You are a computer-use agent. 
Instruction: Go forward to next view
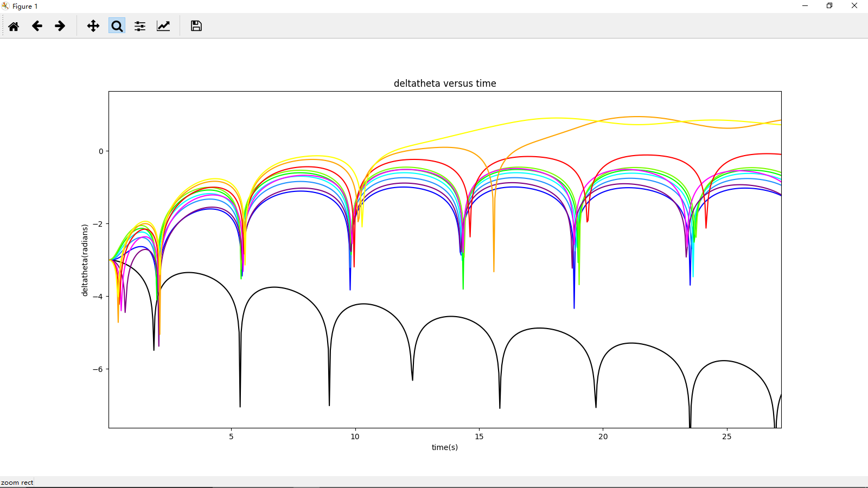pos(60,26)
